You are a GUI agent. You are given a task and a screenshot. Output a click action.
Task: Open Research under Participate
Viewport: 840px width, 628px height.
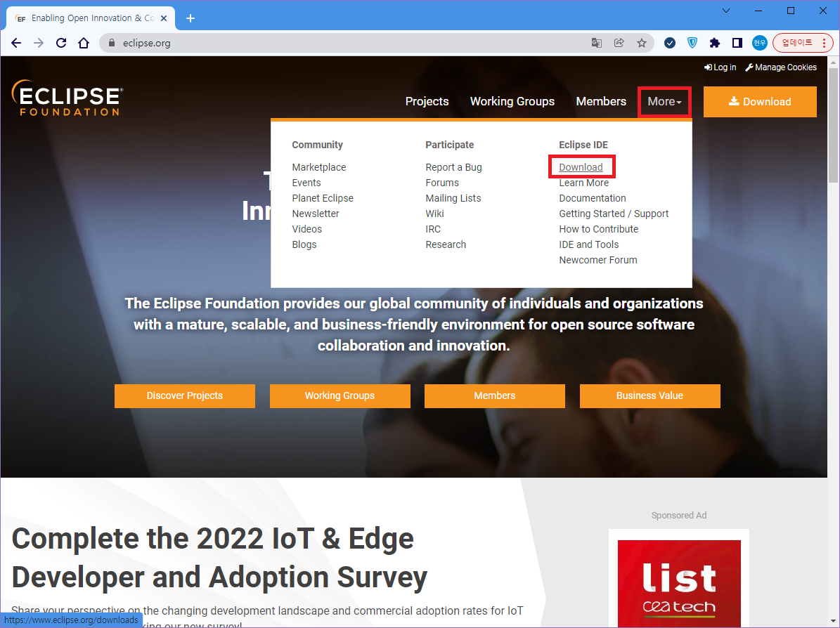(446, 244)
